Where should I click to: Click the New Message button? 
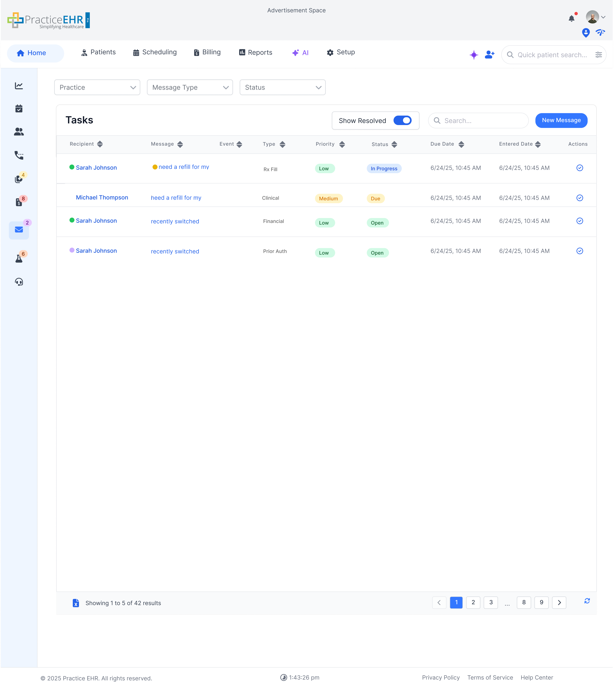tap(561, 120)
